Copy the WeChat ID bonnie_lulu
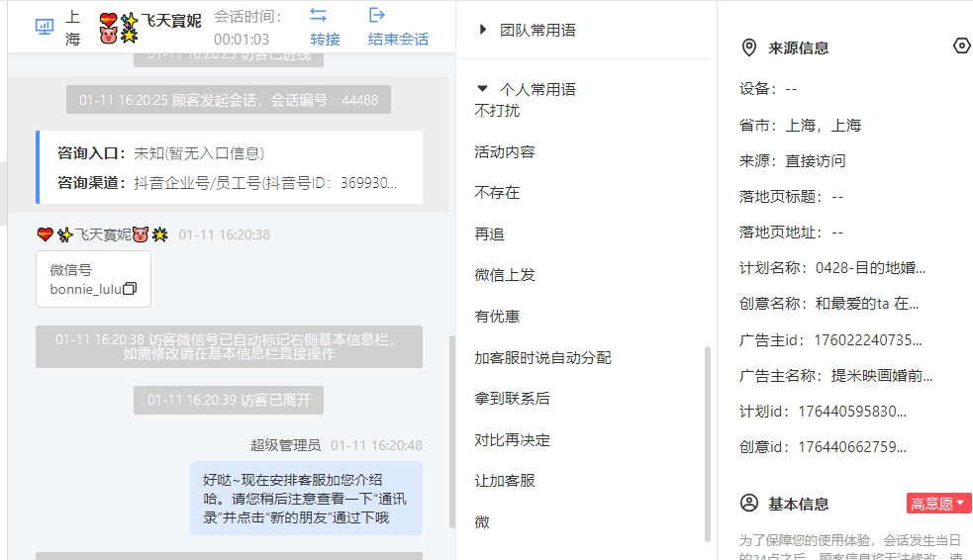The height and width of the screenshot is (560, 973). [x=130, y=289]
